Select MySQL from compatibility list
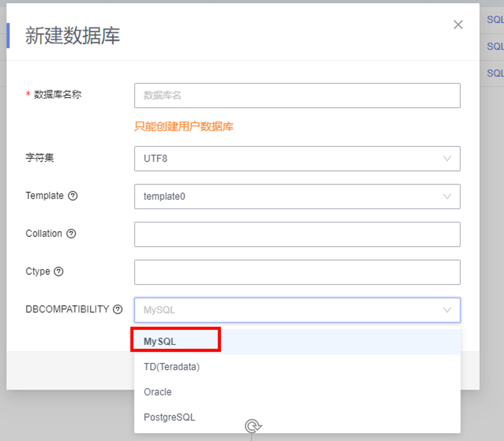 [x=297, y=341]
